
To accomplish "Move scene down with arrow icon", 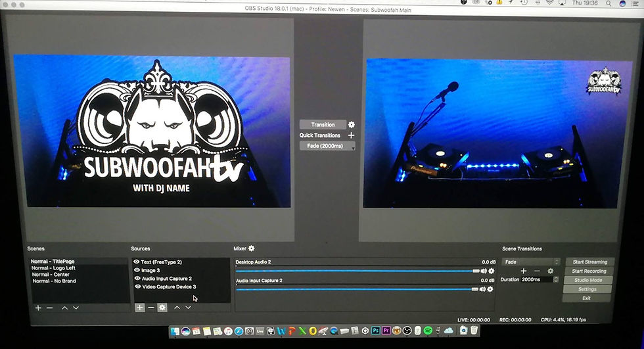I will point(76,308).
